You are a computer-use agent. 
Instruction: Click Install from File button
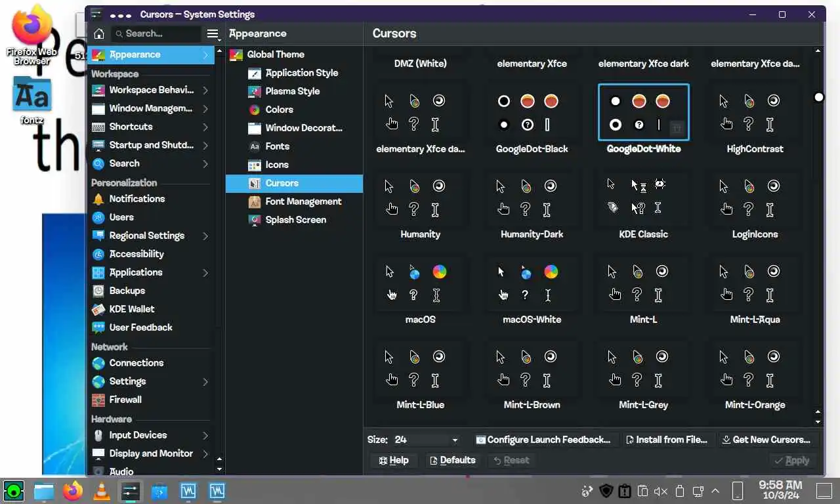pyautogui.click(x=667, y=440)
